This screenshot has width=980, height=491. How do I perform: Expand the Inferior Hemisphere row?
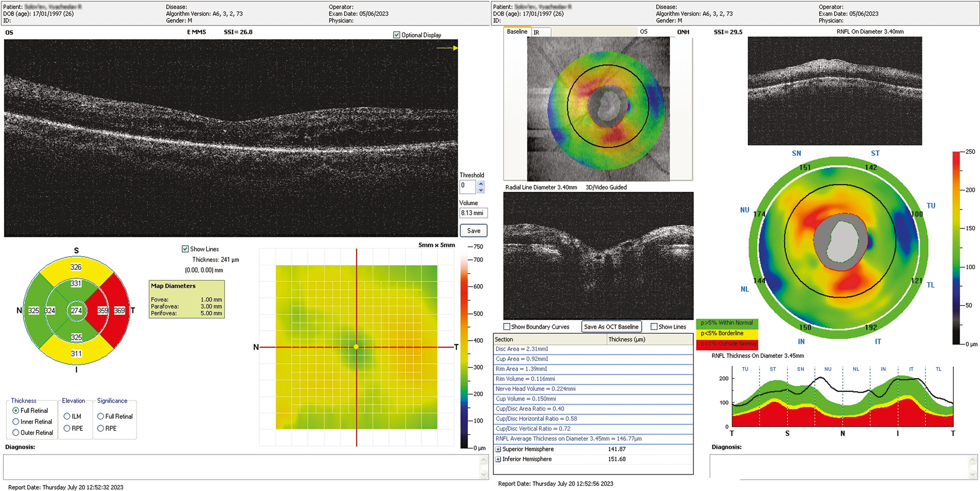point(498,459)
